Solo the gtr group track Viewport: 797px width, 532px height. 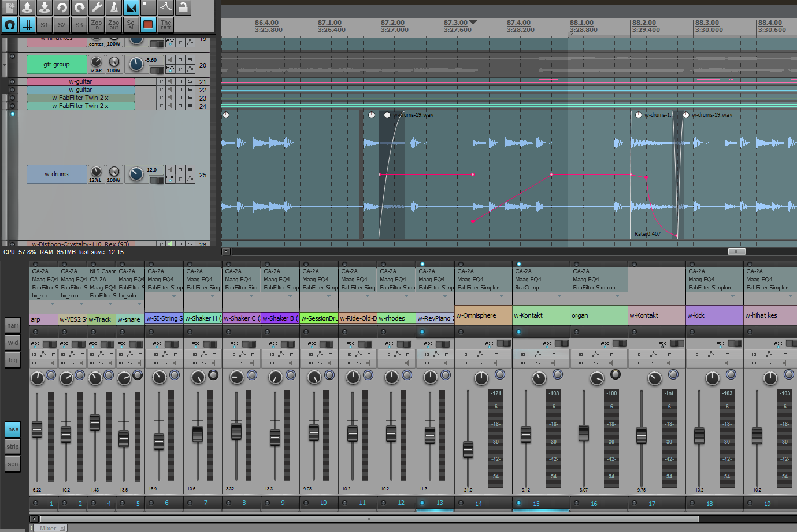pyautogui.click(x=190, y=59)
